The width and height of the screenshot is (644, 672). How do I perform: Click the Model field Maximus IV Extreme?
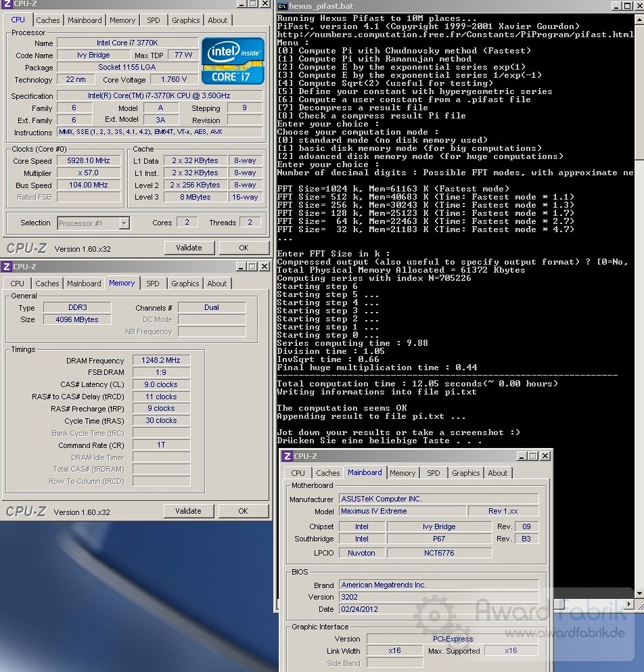coord(402,511)
